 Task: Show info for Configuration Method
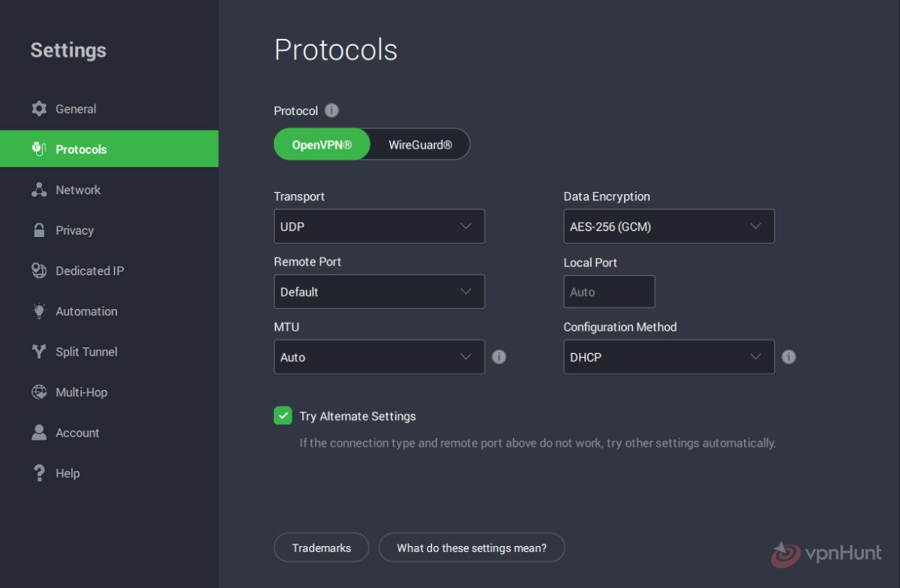(788, 357)
